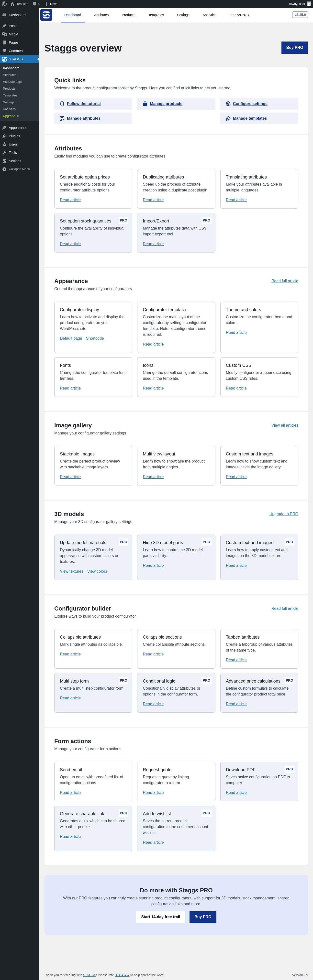The height and width of the screenshot is (980, 313).
Task: Click the gear icon beside Configure settings
Action: 228,104
